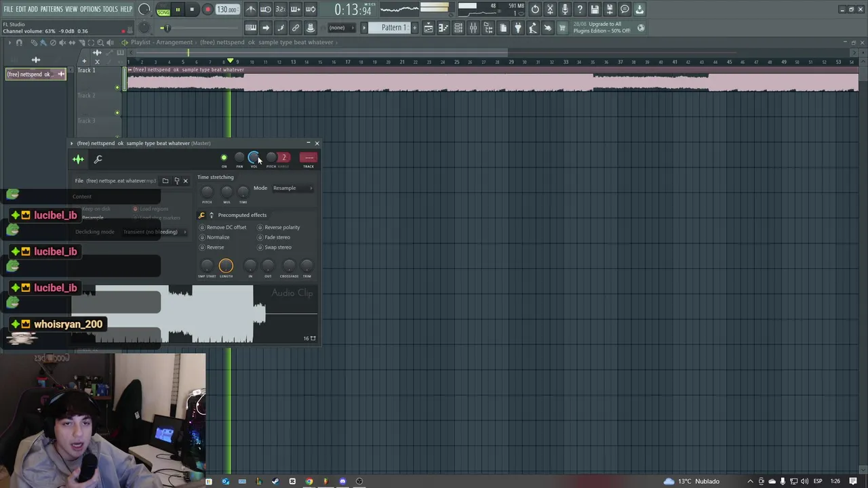The width and height of the screenshot is (868, 488).
Task: Save project with the floppy disk icon
Action: coord(595,9)
